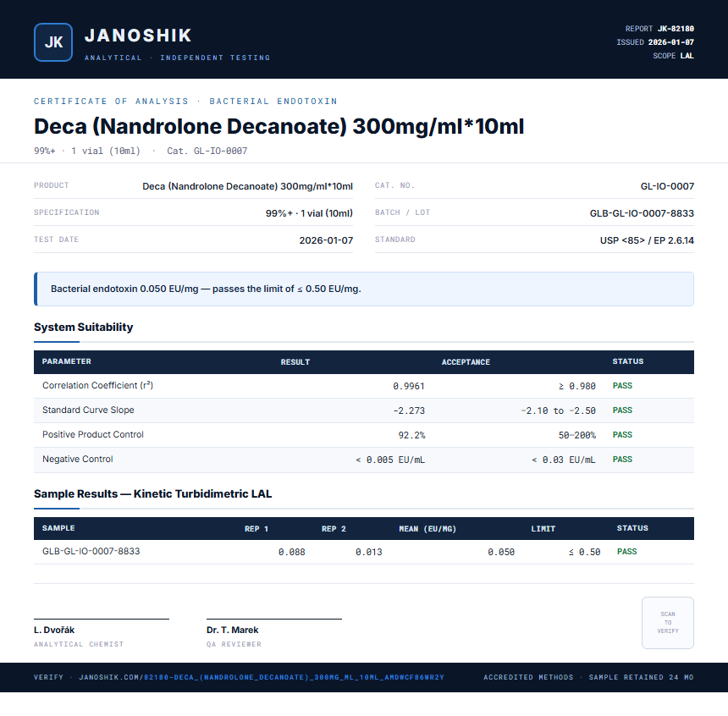Click the System Suitability STATUS column header

(628, 361)
